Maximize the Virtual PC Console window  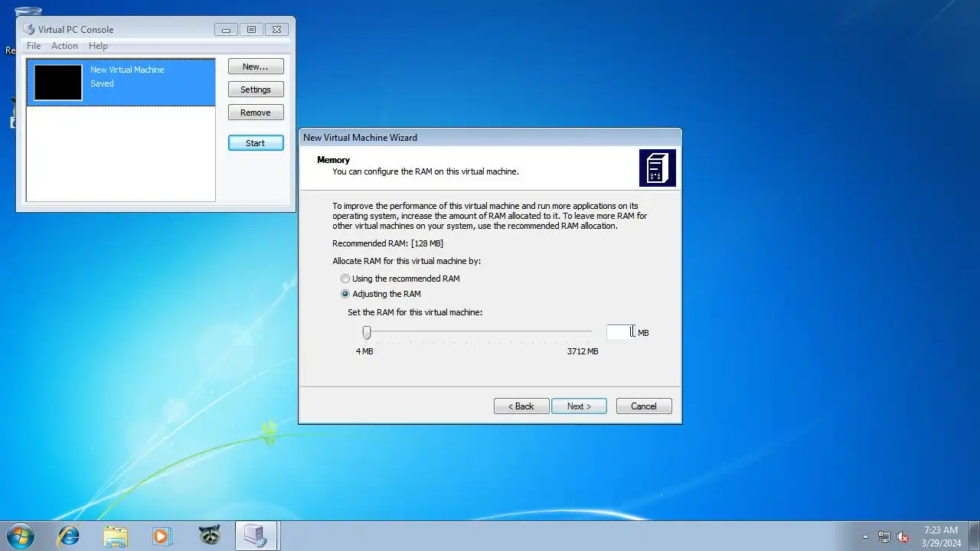pos(251,30)
